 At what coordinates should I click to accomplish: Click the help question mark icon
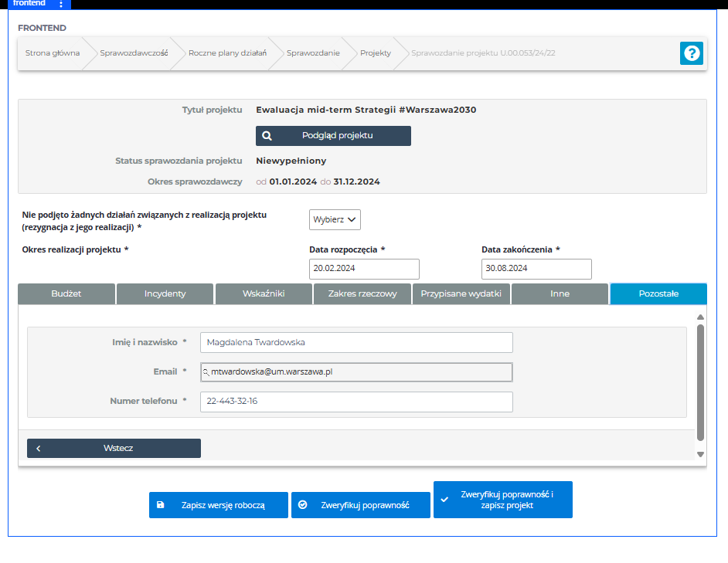point(691,53)
